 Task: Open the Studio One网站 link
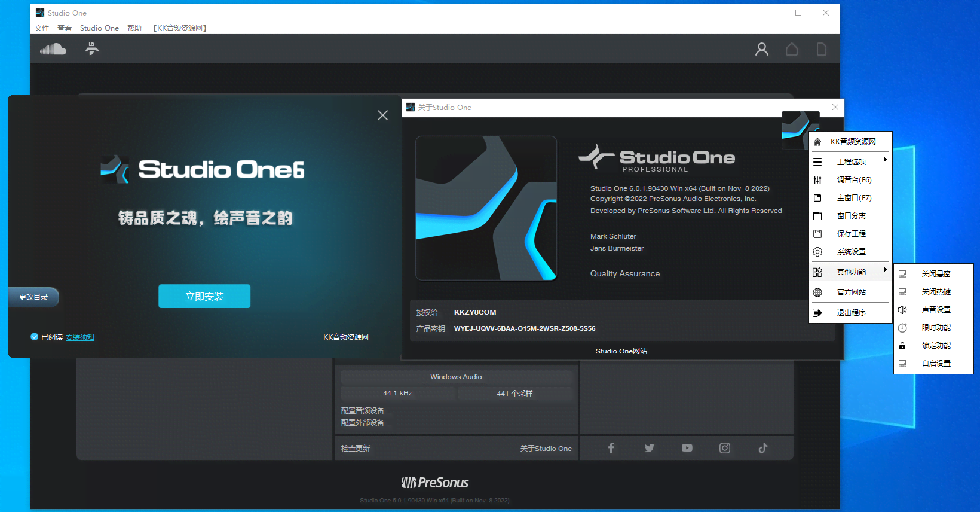point(621,351)
